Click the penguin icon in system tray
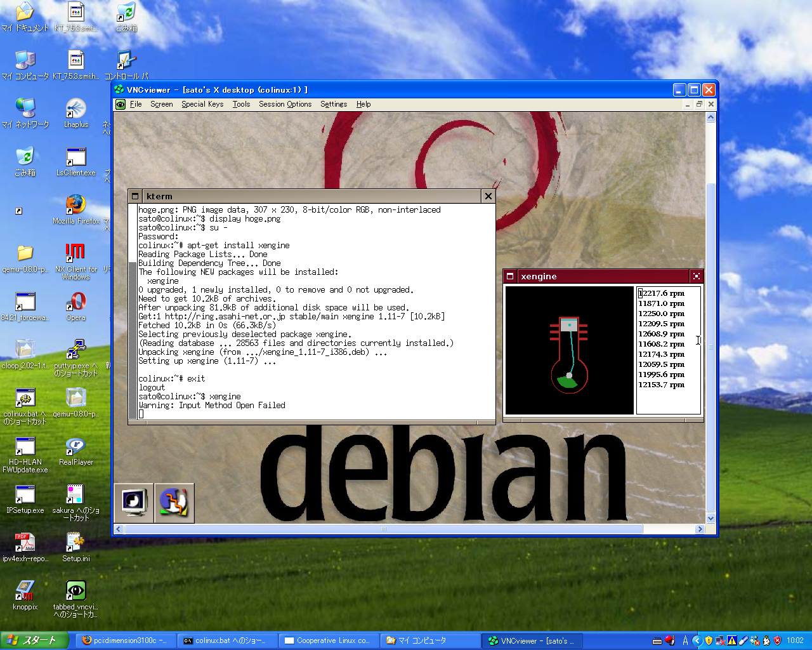Image resolution: width=812 pixels, height=650 pixels. pyautogui.click(x=766, y=640)
